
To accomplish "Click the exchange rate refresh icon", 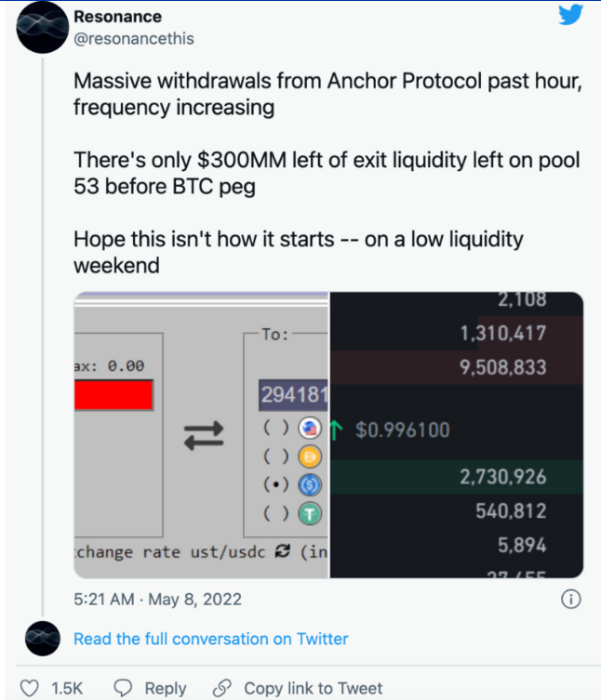I will (x=283, y=551).
